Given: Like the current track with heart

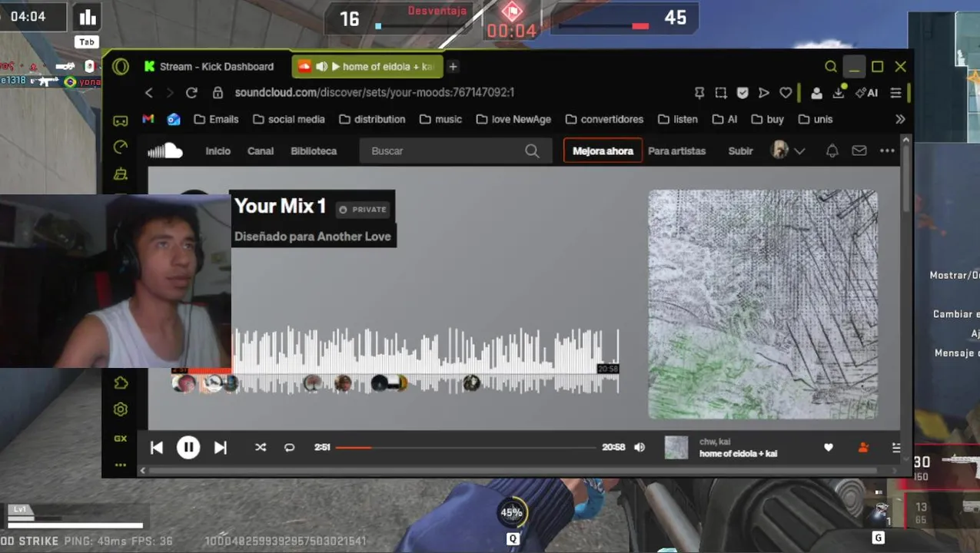Looking at the screenshot, I should click(x=829, y=447).
